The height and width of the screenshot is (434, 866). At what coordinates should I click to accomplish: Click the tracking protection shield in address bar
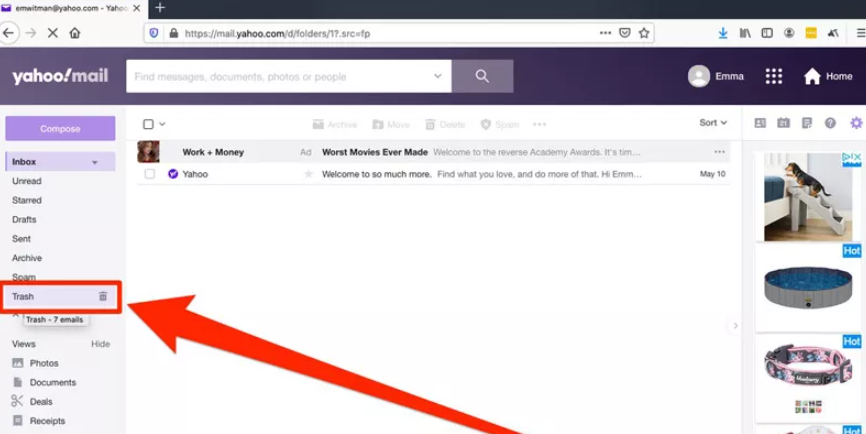(x=154, y=33)
